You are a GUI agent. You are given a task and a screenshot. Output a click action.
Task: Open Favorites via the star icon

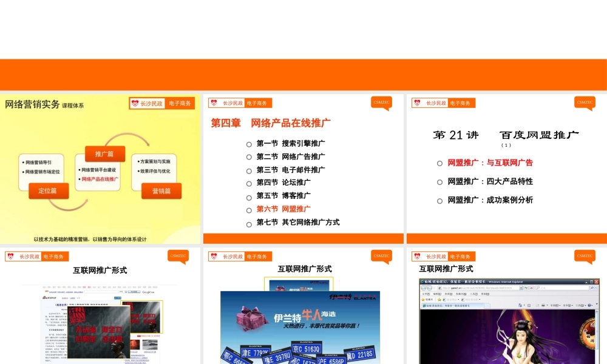point(422,300)
